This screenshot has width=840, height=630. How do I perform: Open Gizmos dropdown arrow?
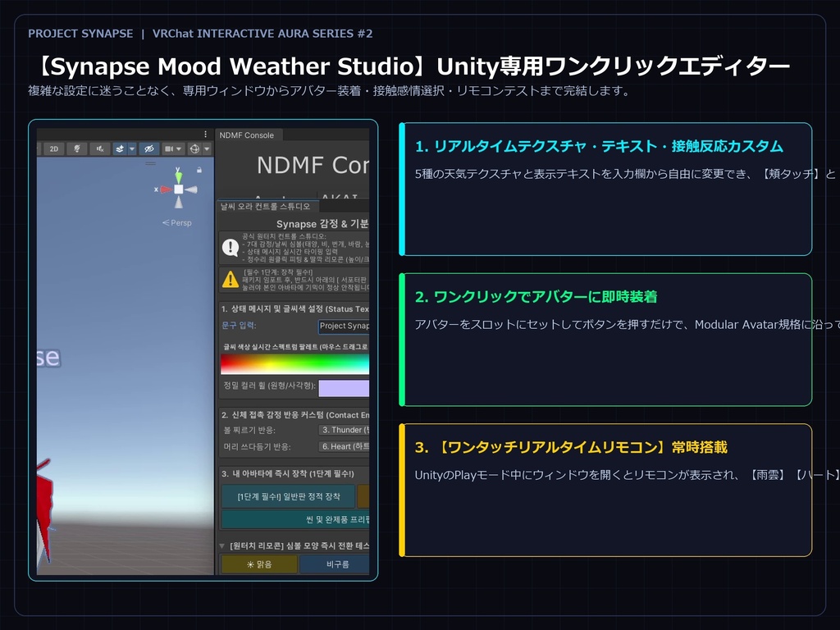(207, 149)
